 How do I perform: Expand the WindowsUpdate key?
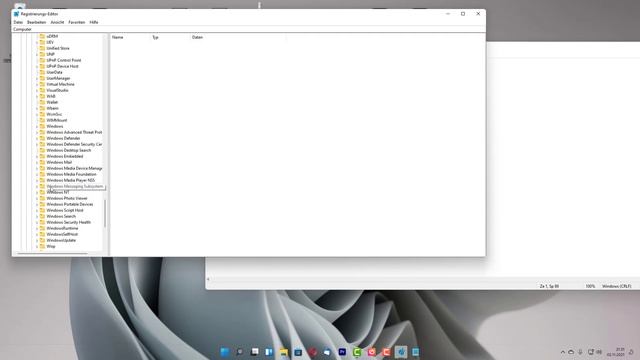[37, 240]
